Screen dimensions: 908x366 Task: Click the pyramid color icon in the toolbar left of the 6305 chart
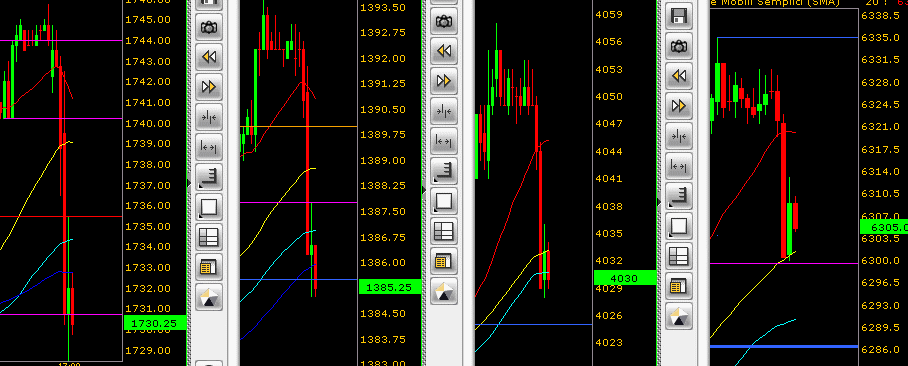tap(679, 316)
